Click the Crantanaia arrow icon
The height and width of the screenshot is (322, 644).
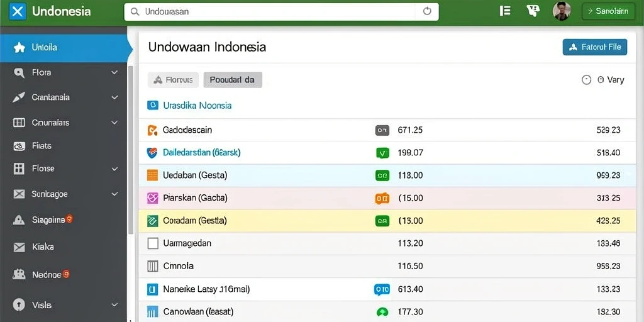click(19, 97)
